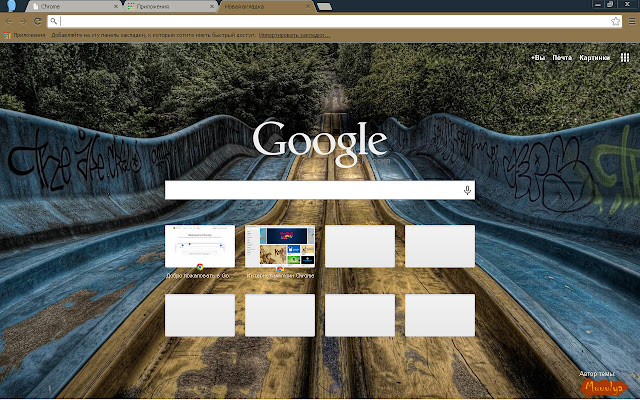
Task: Open the welcome to Chrome thumbnail
Action: coord(200,246)
